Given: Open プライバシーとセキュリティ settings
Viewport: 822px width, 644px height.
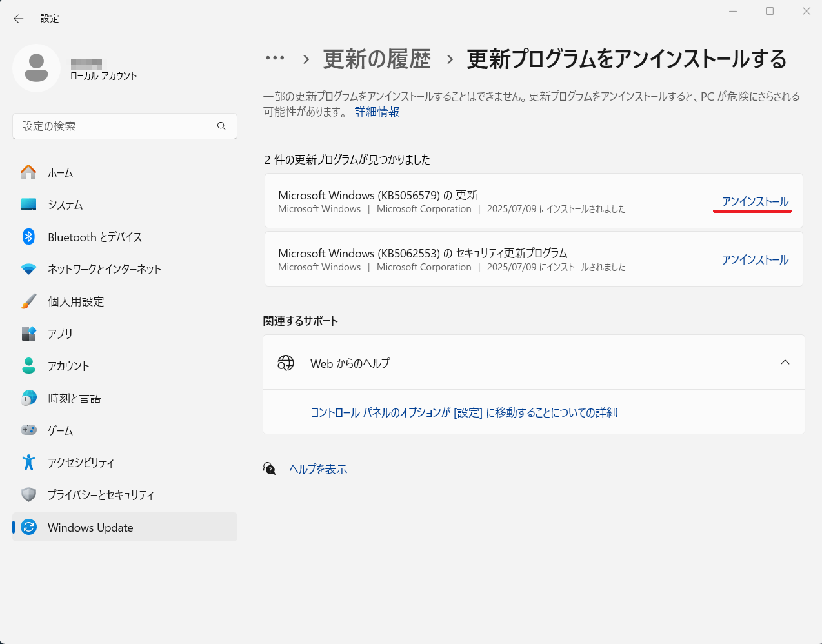Looking at the screenshot, I should (125, 495).
